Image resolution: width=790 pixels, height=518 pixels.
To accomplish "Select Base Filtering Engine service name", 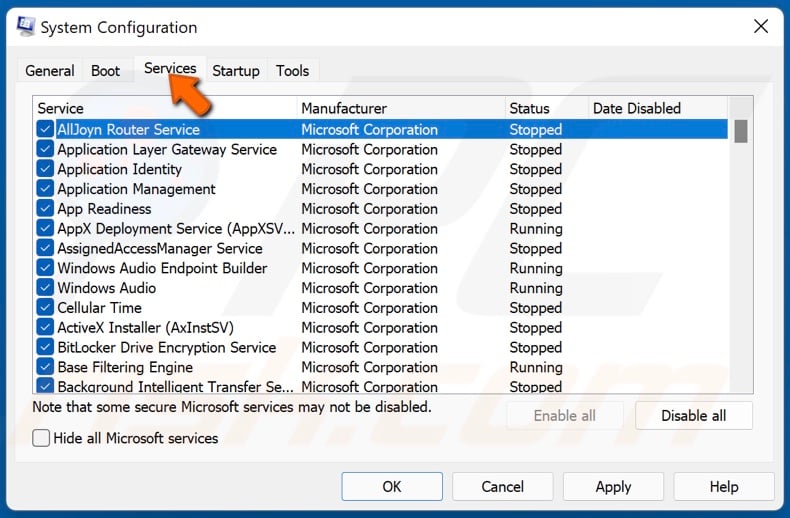I will [x=125, y=367].
